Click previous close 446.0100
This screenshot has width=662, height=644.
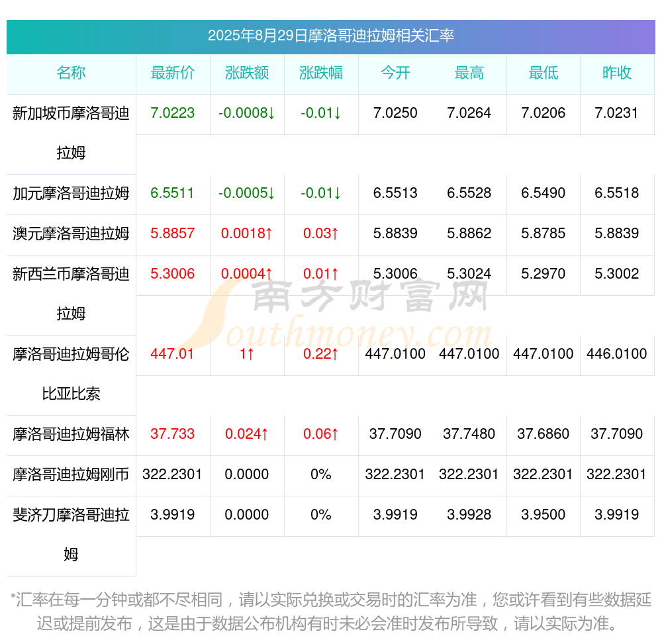pos(617,353)
